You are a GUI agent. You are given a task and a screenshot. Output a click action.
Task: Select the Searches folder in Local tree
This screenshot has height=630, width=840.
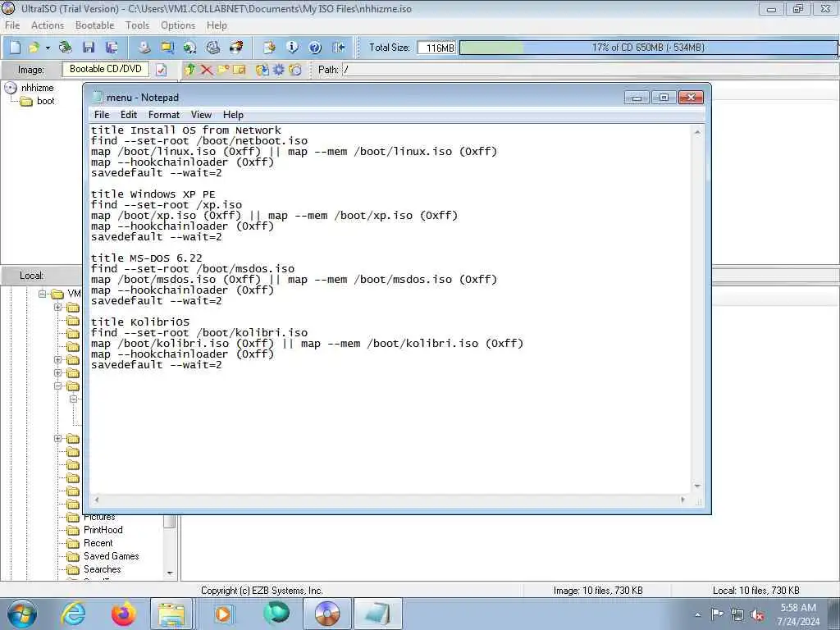click(x=94, y=569)
